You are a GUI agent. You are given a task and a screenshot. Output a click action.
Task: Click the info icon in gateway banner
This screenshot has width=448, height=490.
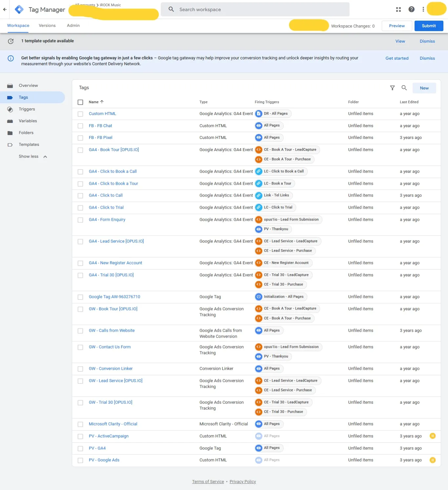11,58
